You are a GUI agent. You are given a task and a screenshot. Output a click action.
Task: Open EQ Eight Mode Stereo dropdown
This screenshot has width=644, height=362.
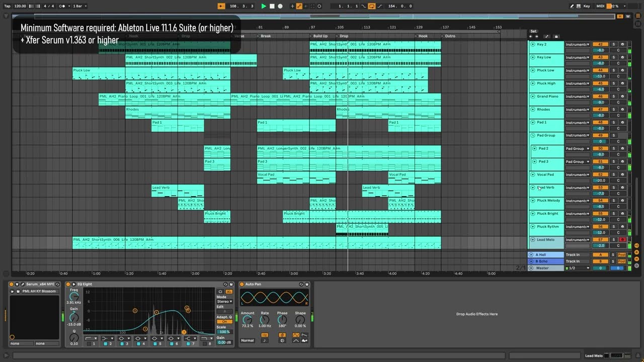pos(224,302)
